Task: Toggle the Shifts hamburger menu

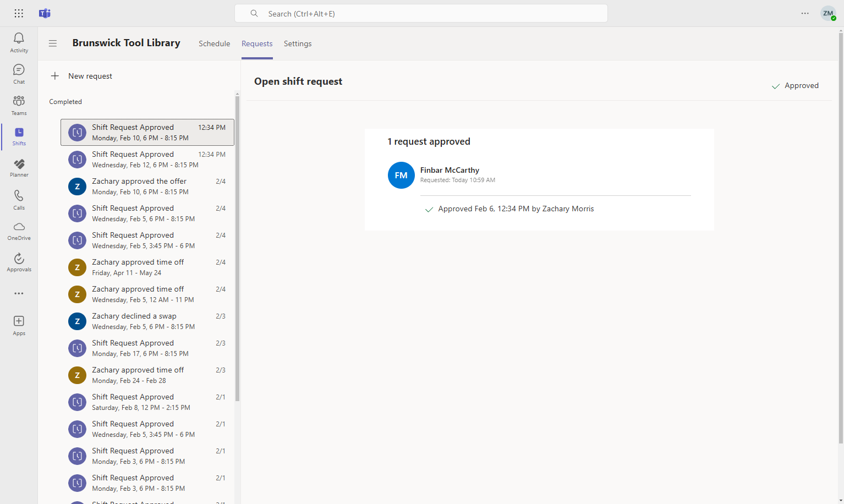Action: [x=53, y=43]
